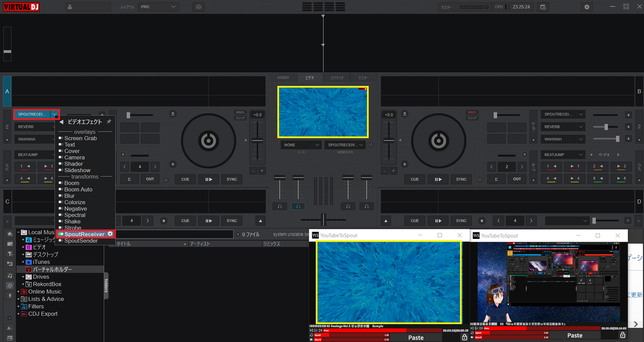The width and height of the screenshot is (644, 342).
Task: Select Spectral in video effects menu
Action: tap(75, 215)
